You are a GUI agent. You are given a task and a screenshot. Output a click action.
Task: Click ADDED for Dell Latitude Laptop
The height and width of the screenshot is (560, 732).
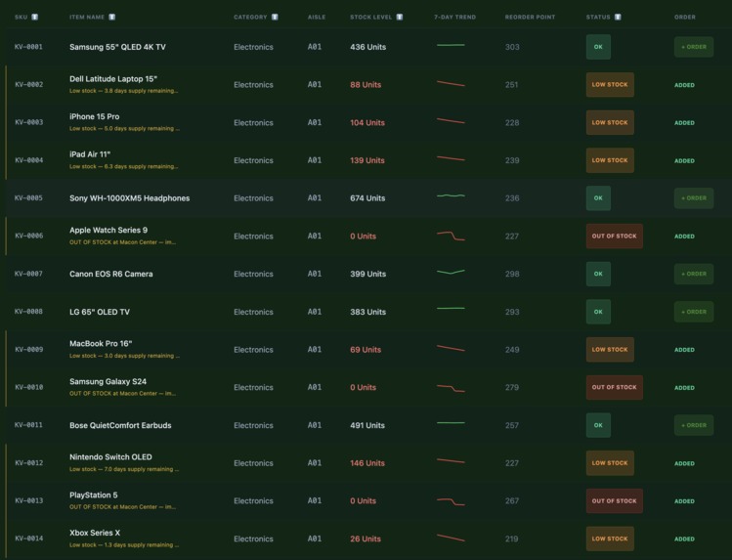click(684, 85)
